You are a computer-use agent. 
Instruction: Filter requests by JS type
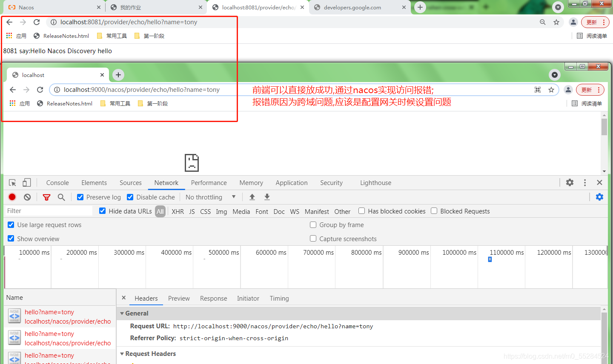(192, 211)
